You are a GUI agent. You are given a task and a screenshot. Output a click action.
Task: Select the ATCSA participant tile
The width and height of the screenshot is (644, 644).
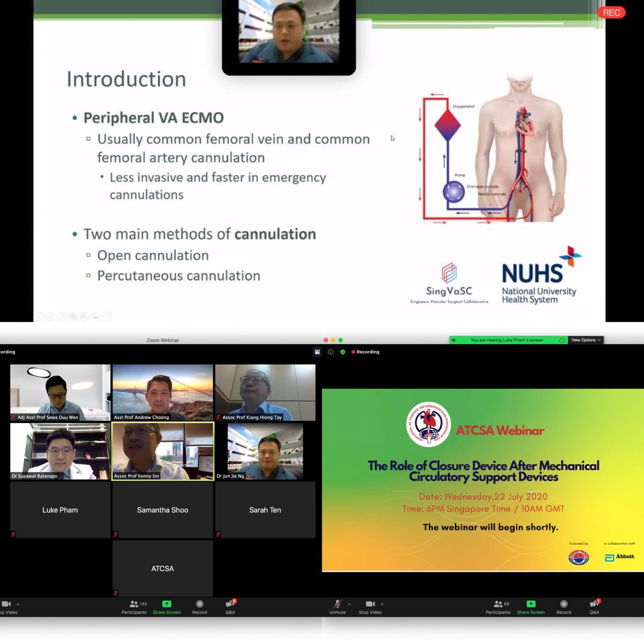pos(163,568)
